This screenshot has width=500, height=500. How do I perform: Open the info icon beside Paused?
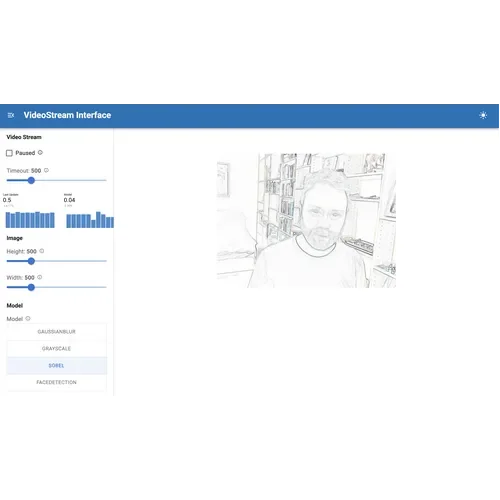[x=40, y=153]
